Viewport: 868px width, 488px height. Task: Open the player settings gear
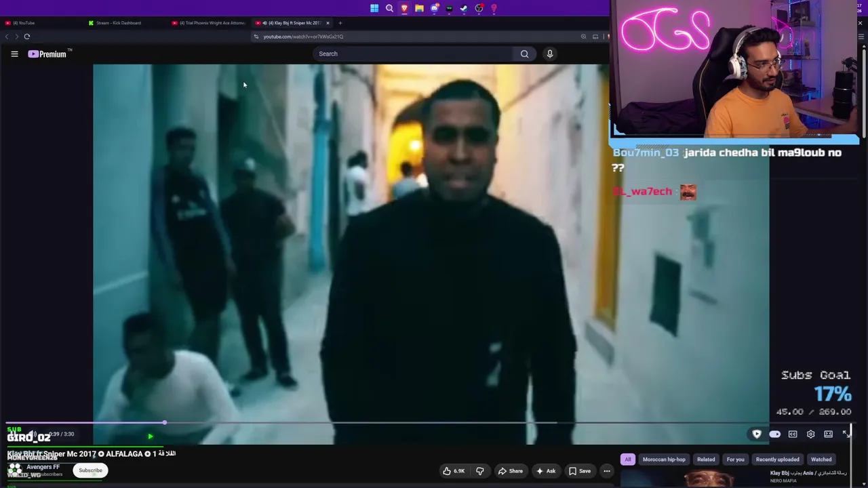[x=810, y=434]
